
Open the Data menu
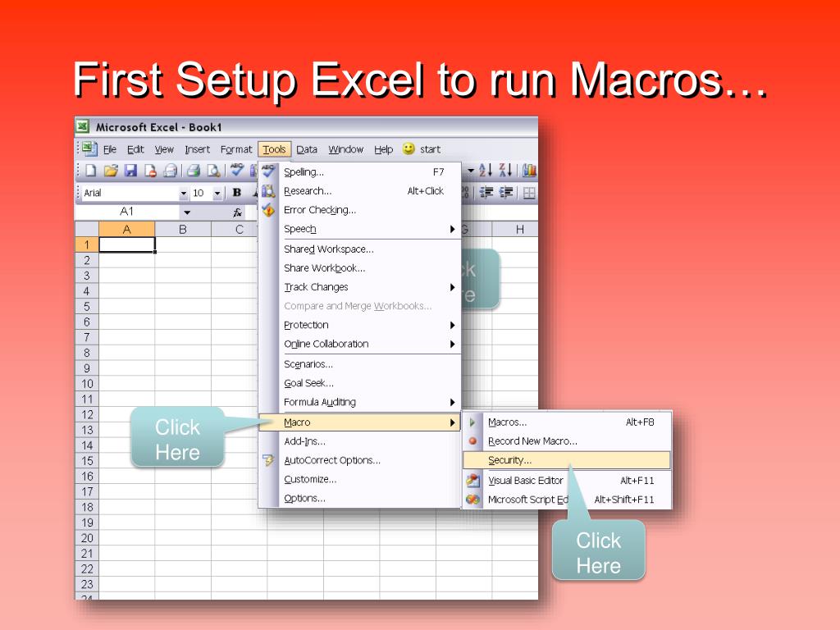[307, 149]
